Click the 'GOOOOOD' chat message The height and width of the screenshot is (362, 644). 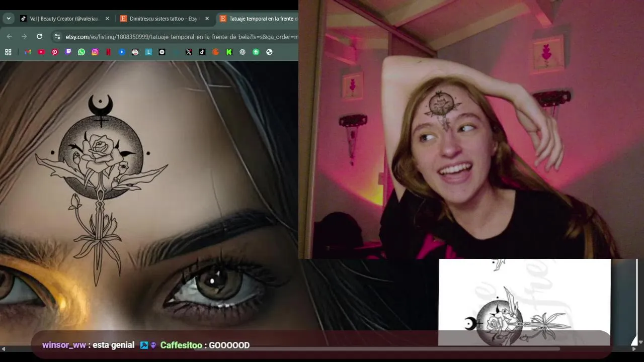click(x=229, y=345)
